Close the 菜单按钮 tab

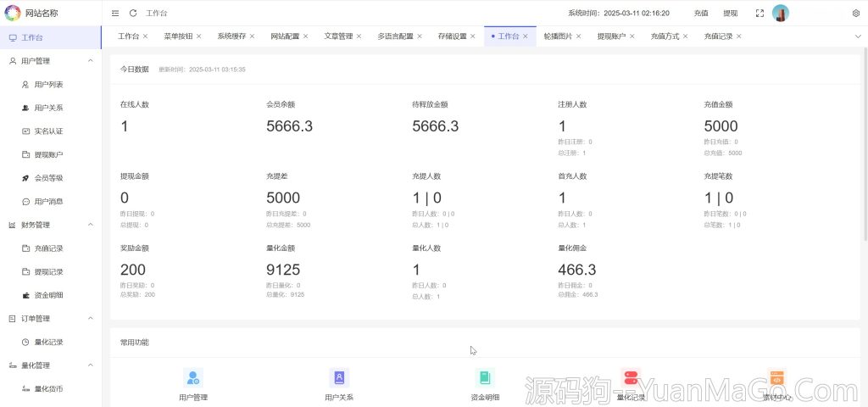(198, 36)
